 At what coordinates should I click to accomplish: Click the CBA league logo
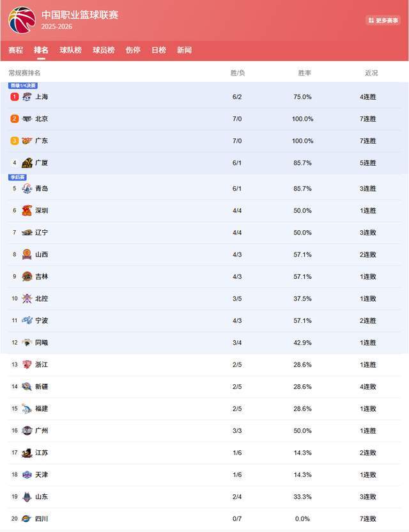pos(22,20)
